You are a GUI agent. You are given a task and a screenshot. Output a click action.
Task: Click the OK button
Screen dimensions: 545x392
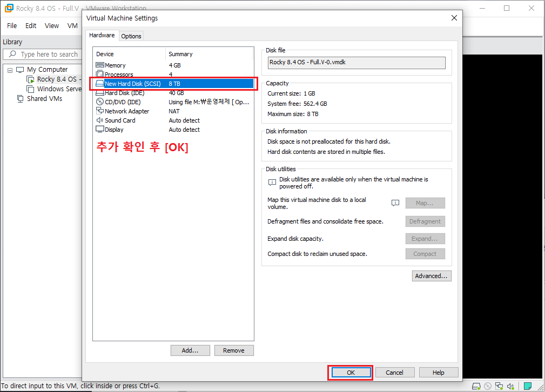(351, 373)
